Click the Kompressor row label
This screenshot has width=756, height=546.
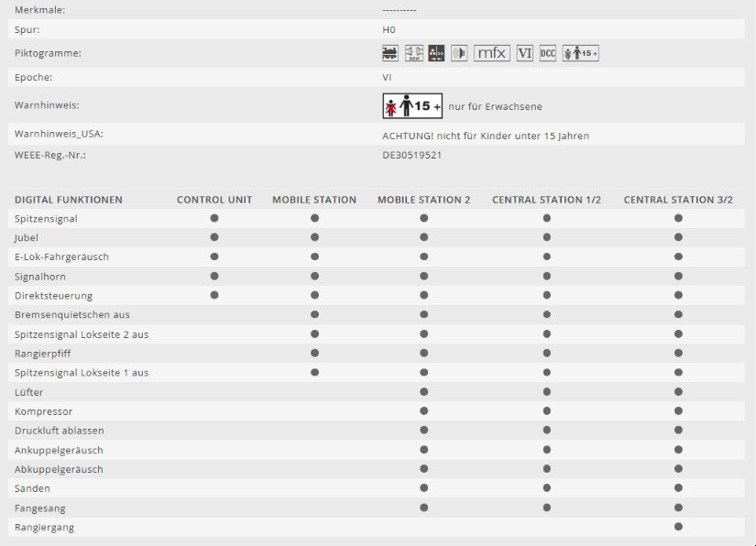pyautogui.click(x=43, y=411)
